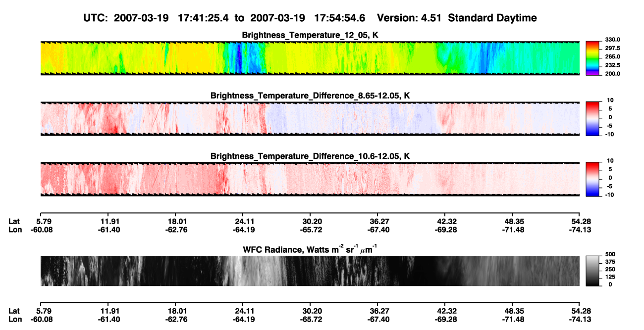Select the 8.65-12.05 temperature difference image strip
644x330 pixels.
click(x=310, y=118)
